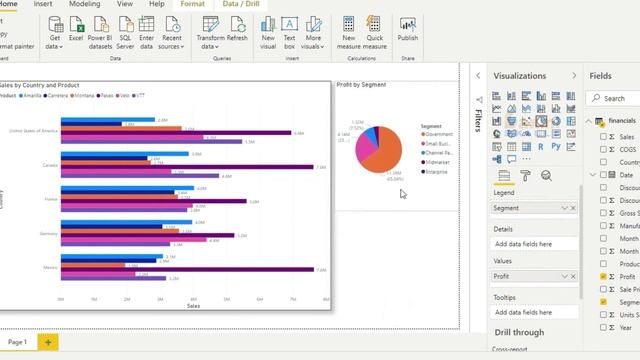
Task: Open the Modeling ribbon tab
Action: 84,4
